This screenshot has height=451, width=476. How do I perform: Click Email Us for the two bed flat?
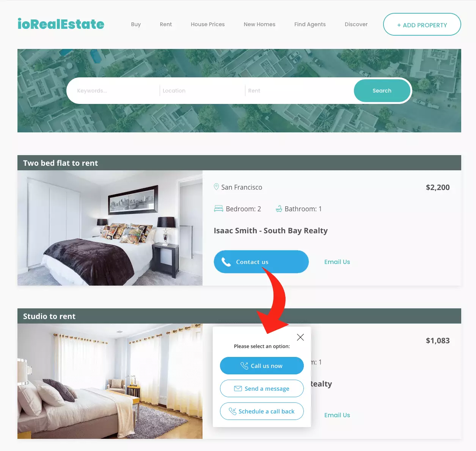[337, 262]
